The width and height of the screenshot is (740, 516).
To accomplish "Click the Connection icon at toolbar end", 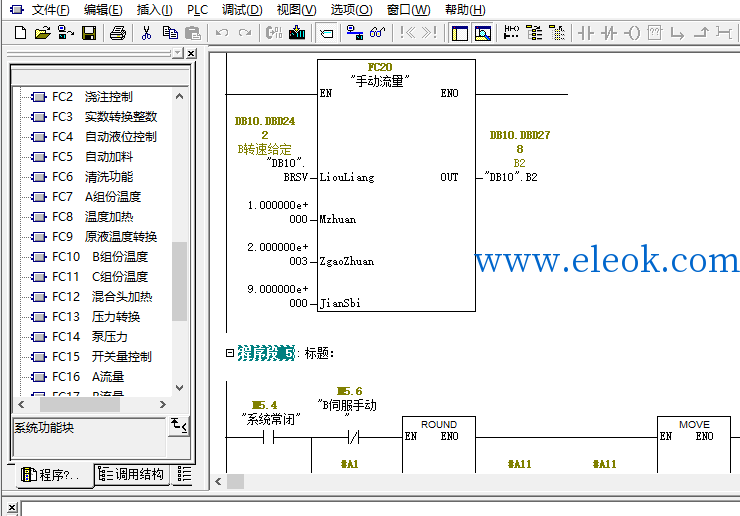I will click(723, 33).
